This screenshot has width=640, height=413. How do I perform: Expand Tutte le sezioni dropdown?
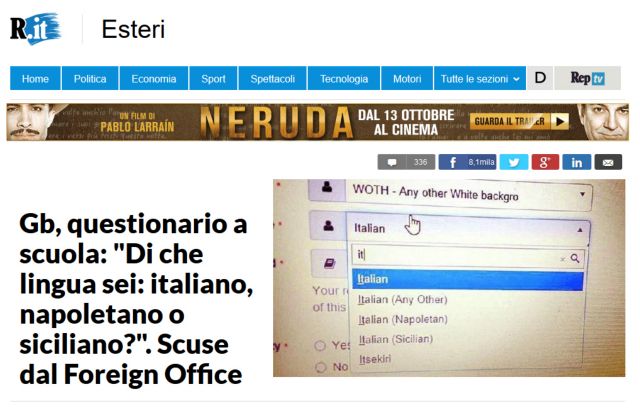point(480,78)
